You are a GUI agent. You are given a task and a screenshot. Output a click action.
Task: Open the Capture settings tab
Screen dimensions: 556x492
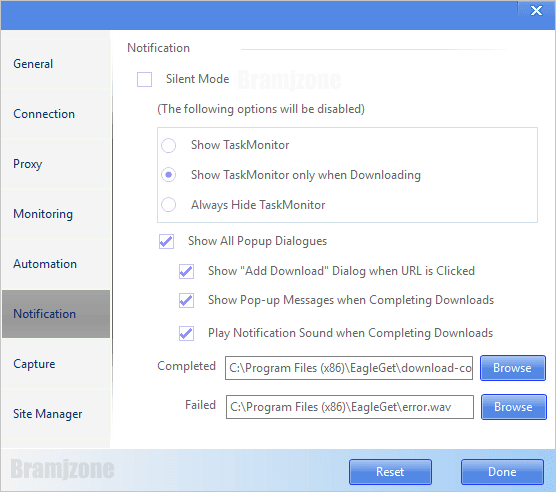coord(56,364)
